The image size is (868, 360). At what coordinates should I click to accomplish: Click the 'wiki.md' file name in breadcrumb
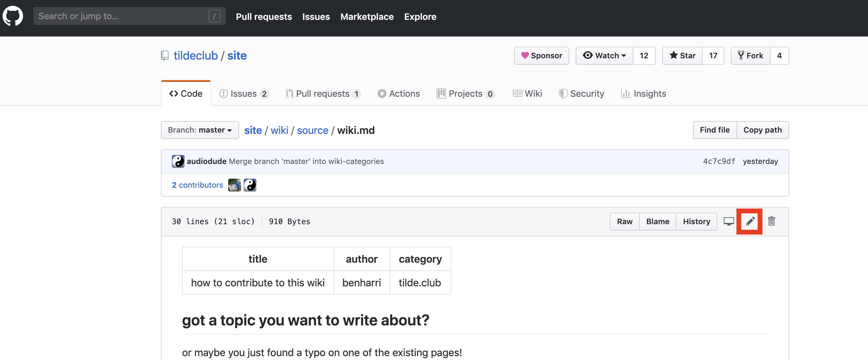click(356, 130)
